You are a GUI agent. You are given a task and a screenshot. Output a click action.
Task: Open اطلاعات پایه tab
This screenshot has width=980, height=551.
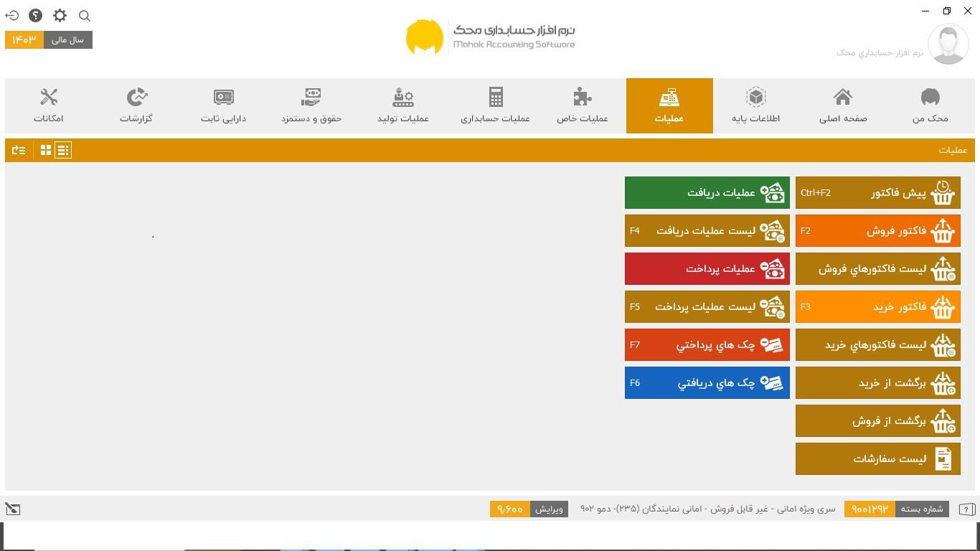tap(756, 105)
